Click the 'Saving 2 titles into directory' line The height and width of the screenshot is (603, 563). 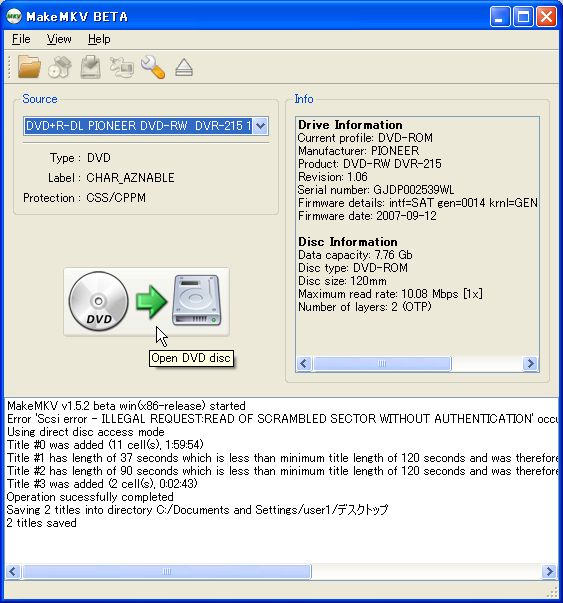pos(197,510)
